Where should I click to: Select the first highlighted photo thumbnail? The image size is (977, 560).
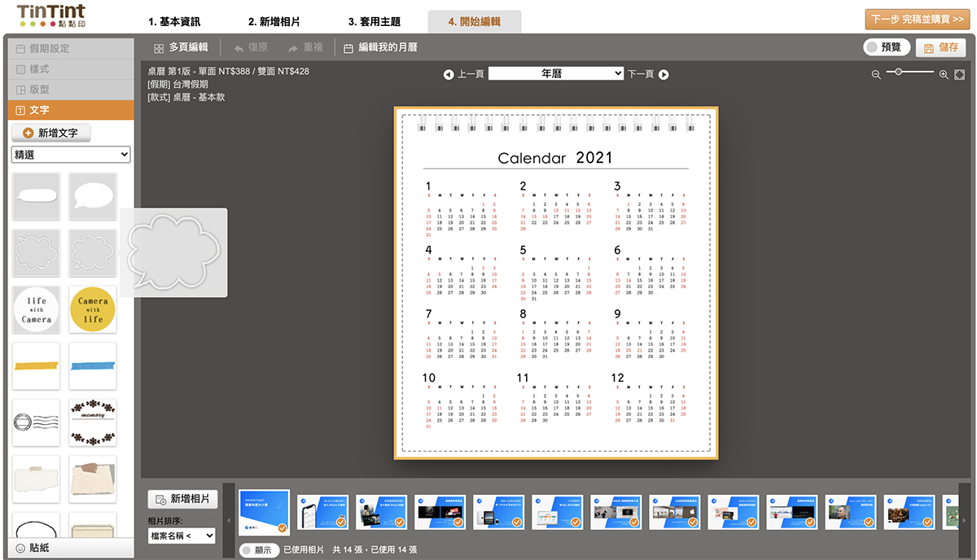click(265, 512)
